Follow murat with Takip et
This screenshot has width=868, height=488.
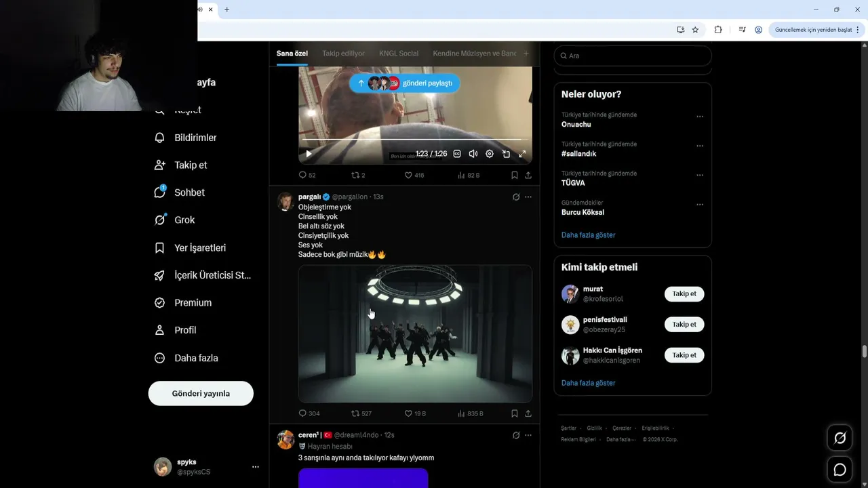(684, 294)
